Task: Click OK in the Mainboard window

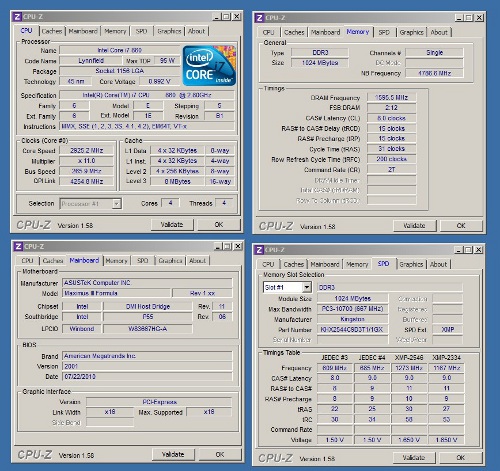Action: point(220,454)
